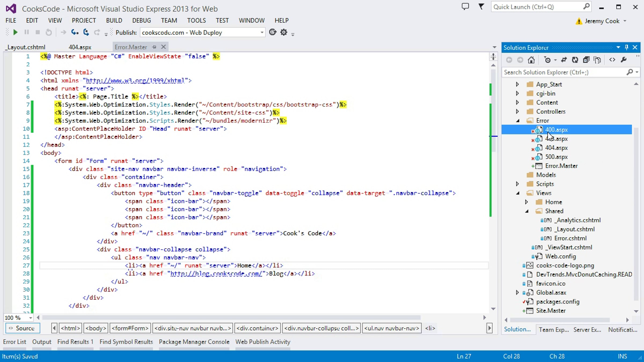The width and height of the screenshot is (644, 362).
Task: Switch to the 404.aspx tab
Action: click(x=80, y=47)
